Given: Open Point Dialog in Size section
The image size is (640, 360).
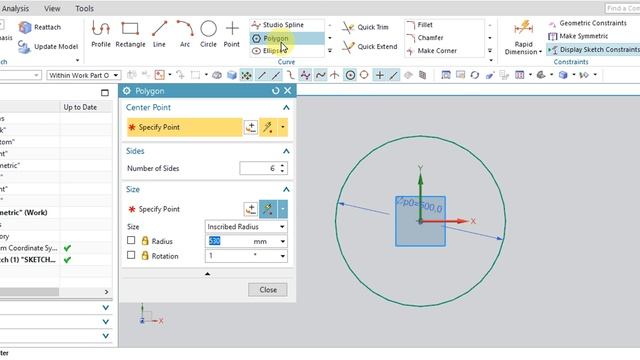Looking at the screenshot, I should (x=251, y=209).
